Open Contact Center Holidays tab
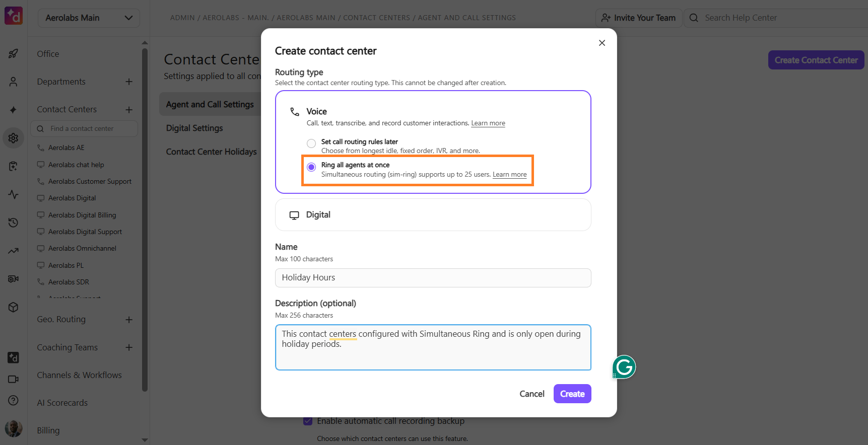 click(212, 152)
